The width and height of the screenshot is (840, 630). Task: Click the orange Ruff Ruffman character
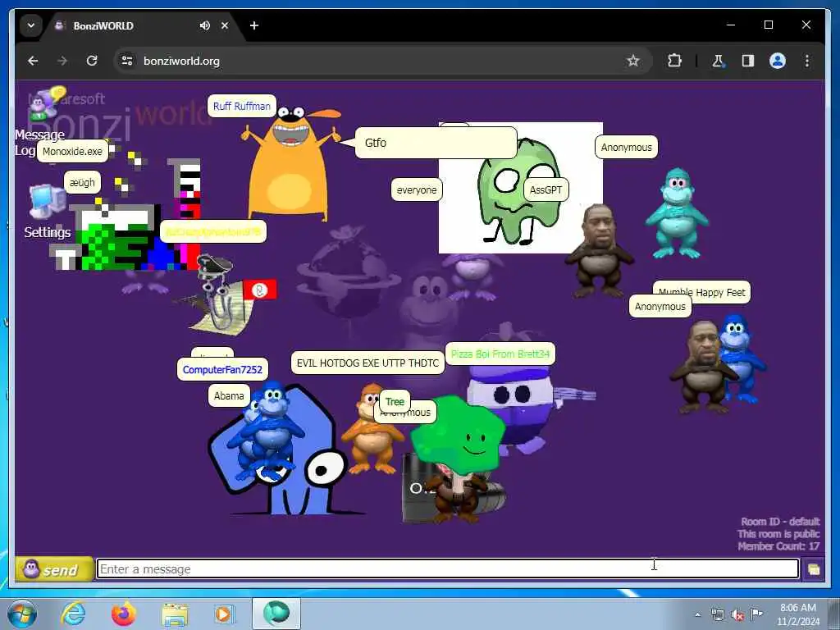pyautogui.click(x=290, y=163)
